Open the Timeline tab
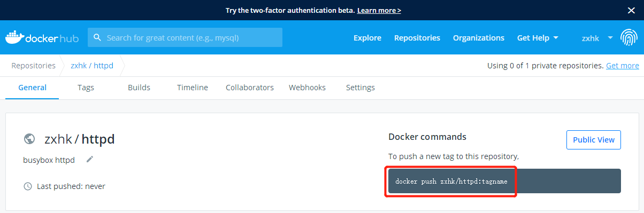This screenshot has width=644, height=213. click(193, 88)
